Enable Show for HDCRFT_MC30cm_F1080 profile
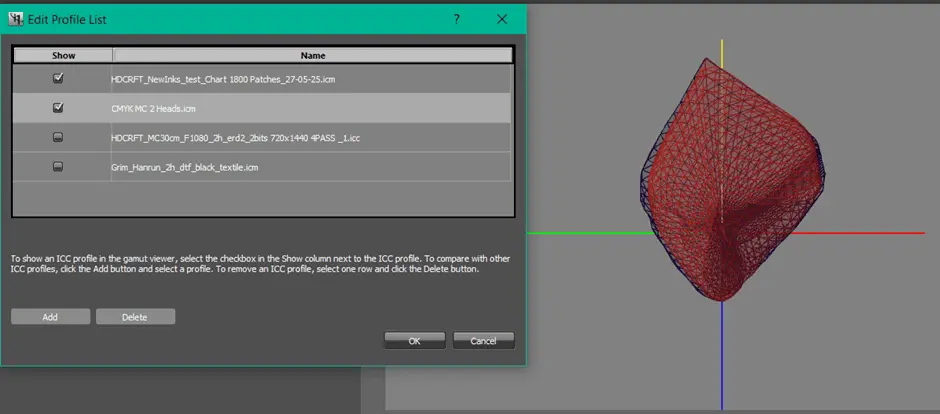 tap(58, 137)
